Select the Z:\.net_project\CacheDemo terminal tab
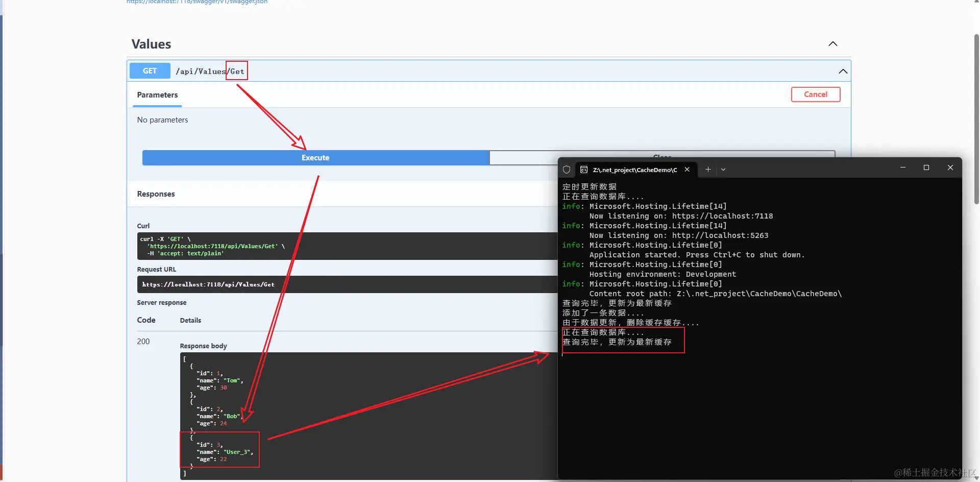The image size is (980, 482). pyautogui.click(x=635, y=170)
